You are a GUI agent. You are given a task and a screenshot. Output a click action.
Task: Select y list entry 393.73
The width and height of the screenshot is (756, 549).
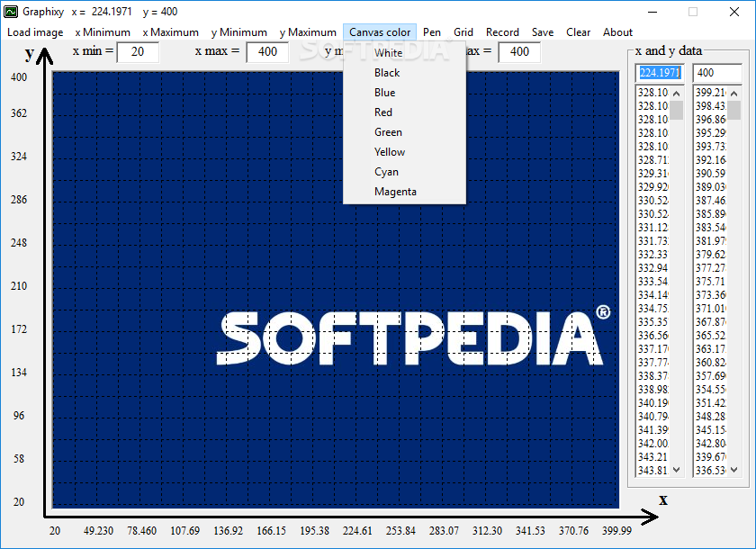click(x=711, y=147)
